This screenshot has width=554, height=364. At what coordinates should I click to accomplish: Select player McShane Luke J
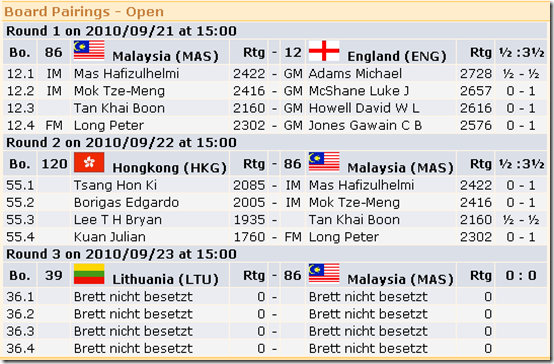click(359, 91)
